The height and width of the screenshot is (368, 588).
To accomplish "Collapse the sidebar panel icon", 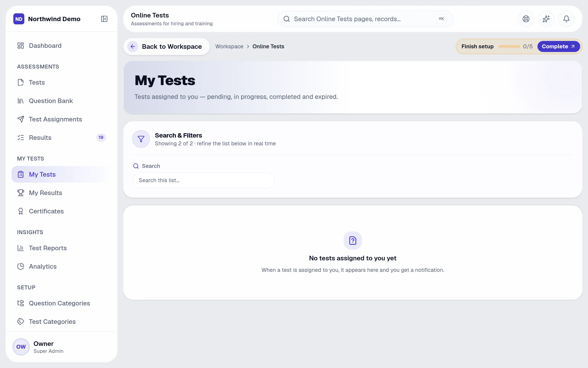I will (104, 19).
